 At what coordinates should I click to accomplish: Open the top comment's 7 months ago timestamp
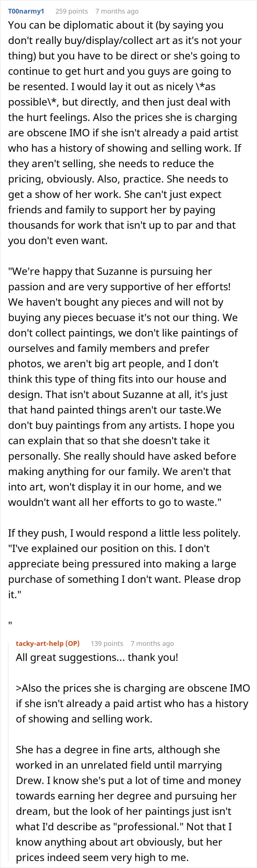117,11
